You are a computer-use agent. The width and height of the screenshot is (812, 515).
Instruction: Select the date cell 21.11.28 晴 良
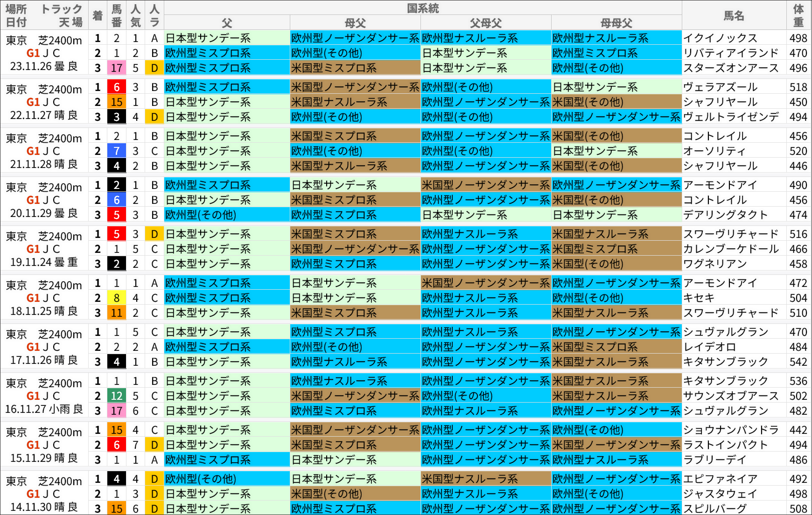tap(44, 165)
